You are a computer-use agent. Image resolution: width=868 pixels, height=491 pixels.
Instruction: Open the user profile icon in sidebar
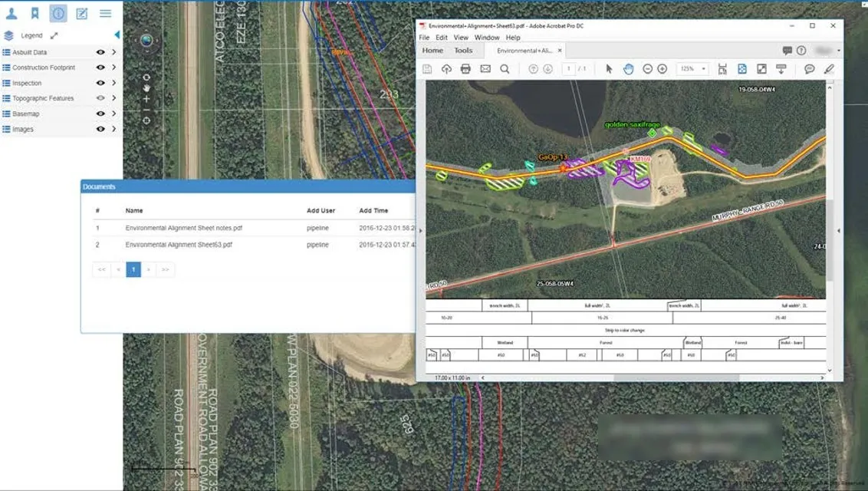coord(11,13)
